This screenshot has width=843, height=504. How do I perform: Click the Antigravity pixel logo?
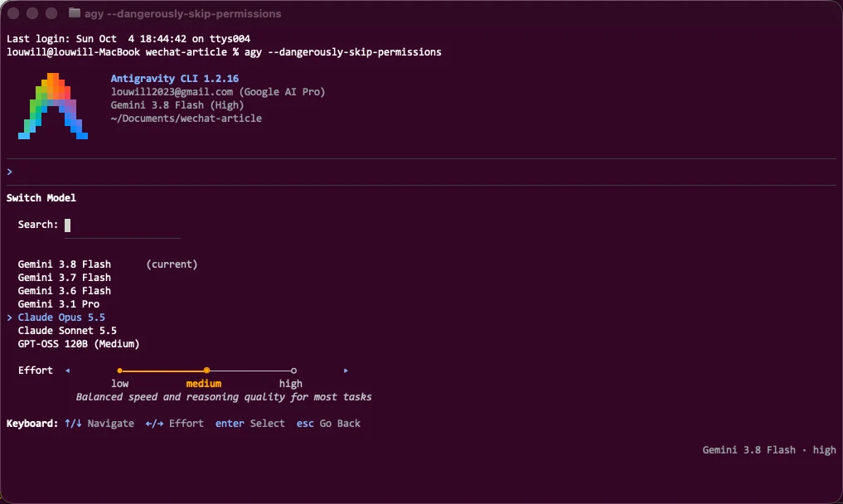(x=53, y=106)
